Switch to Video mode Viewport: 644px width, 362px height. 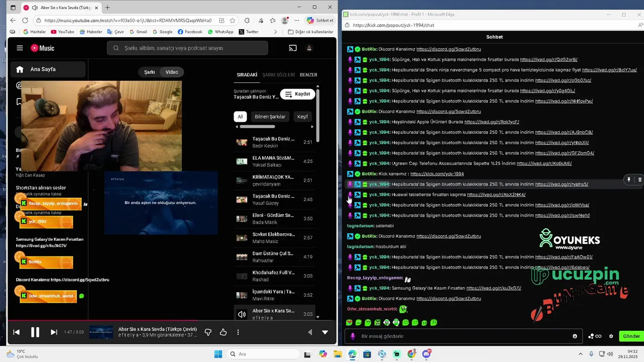pos(172,72)
